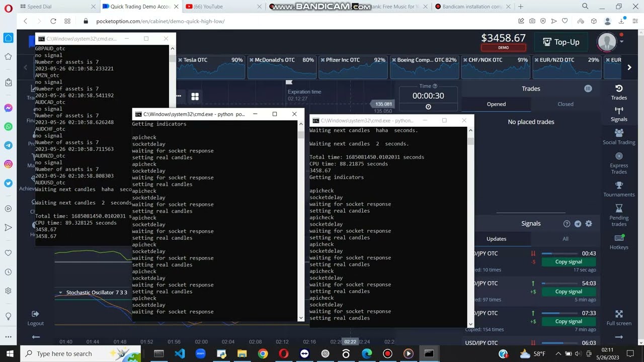Open Zoom from the taskbar
This screenshot has height=362, width=644.
[200, 353]
